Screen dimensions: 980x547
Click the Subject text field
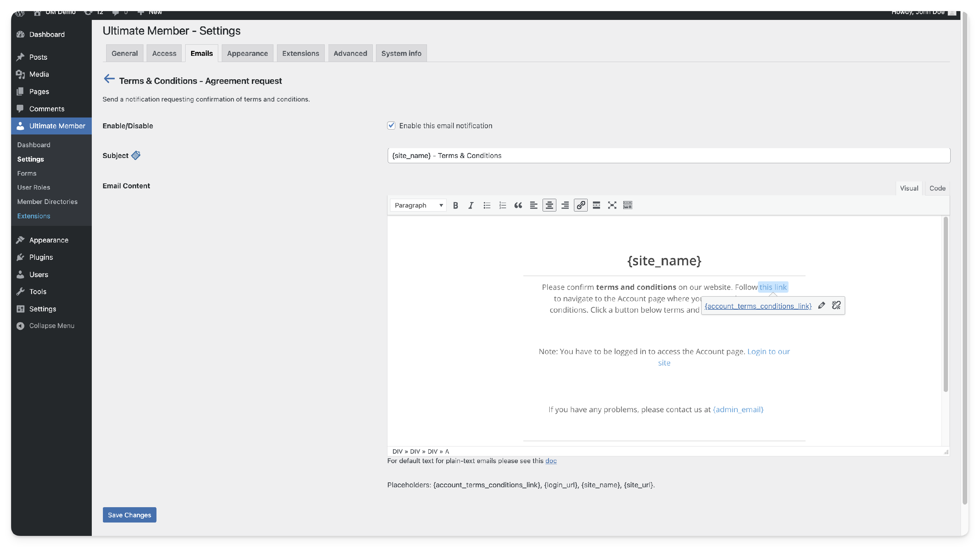[668, 155]
